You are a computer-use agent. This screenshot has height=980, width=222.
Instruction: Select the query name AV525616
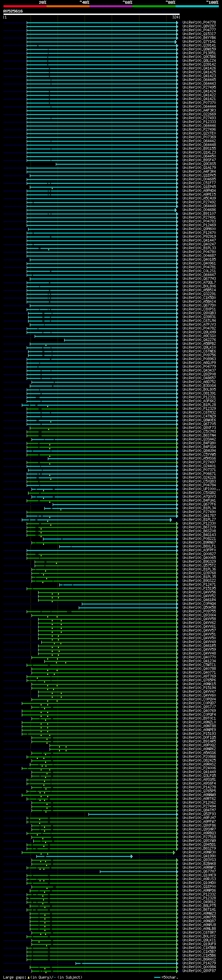click(13, 11)
